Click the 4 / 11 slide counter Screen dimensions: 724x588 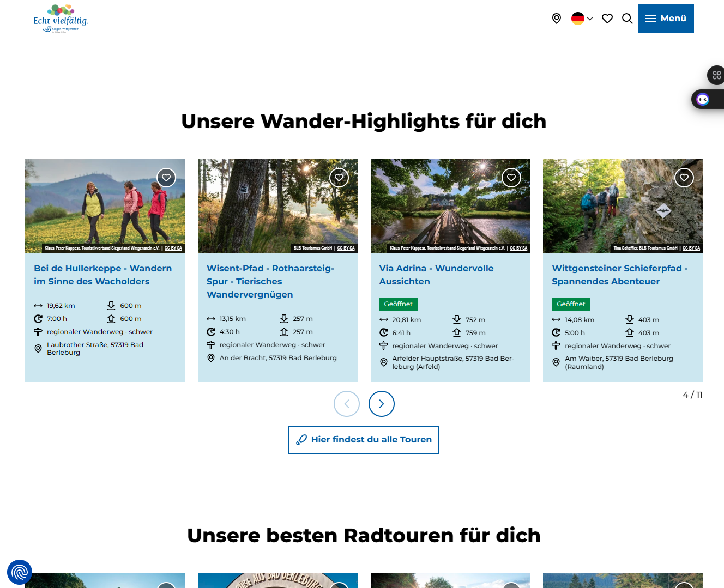pyautogui.click(x=692, y=395)
